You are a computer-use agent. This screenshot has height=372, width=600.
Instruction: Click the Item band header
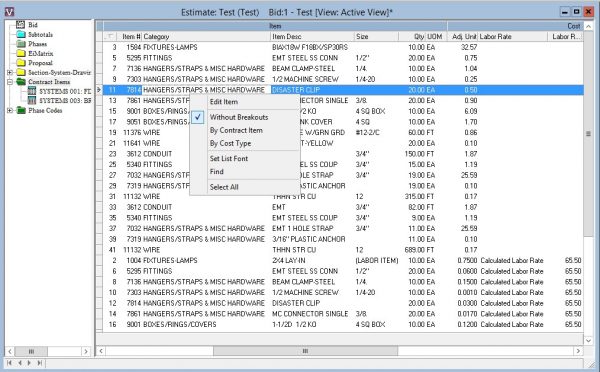point(275,26)
